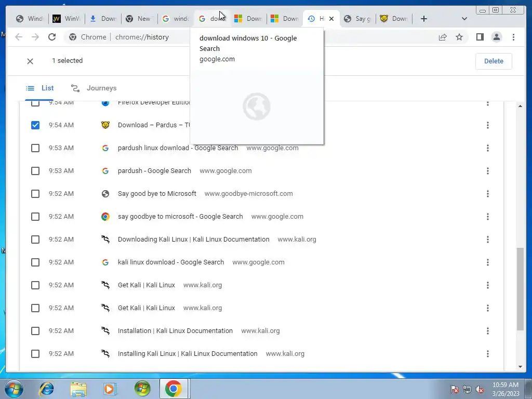Open the Action Center flag tray icon
Viewport: 532px width, 399px height.
(454, 389)
